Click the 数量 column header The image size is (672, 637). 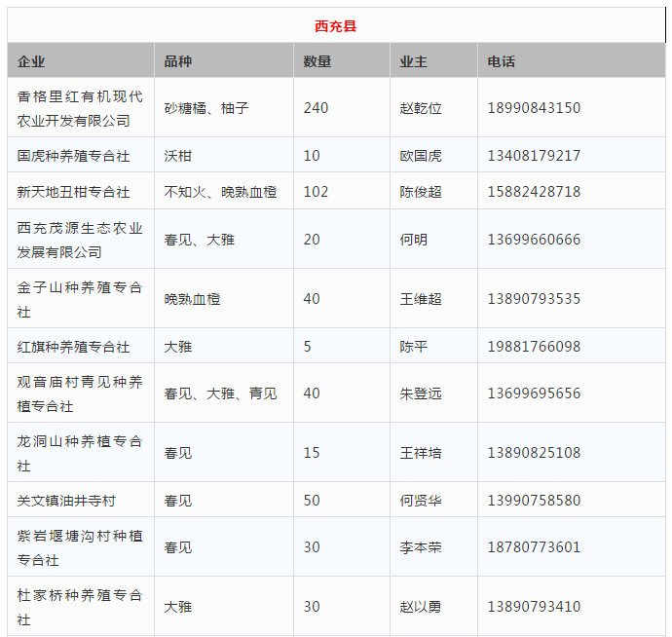click(x=317, y=61)
